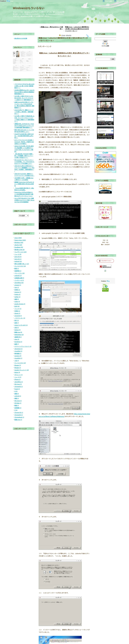Click the ブログ村でフォロー badge

pyautogui.click(x=105, y=261)
